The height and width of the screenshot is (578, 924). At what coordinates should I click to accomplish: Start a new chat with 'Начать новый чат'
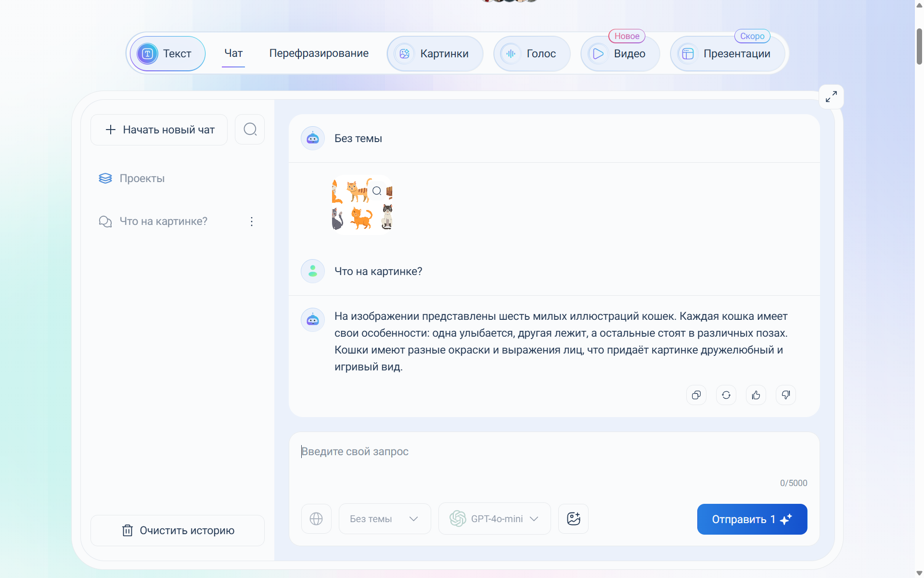[x=159, y=130]
